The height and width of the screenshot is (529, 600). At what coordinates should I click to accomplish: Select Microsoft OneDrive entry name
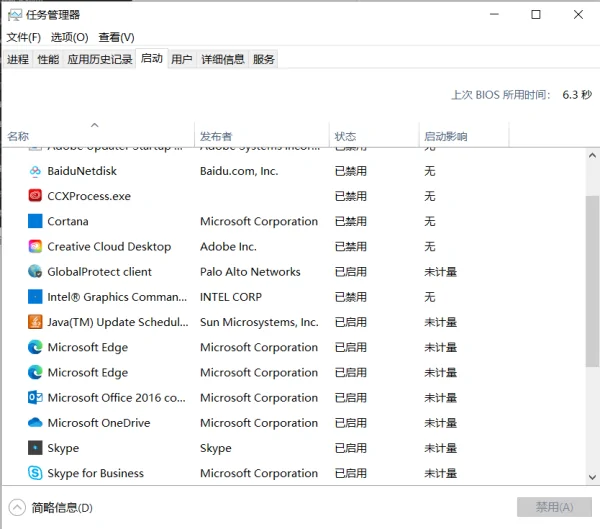(x=99, y=423)
